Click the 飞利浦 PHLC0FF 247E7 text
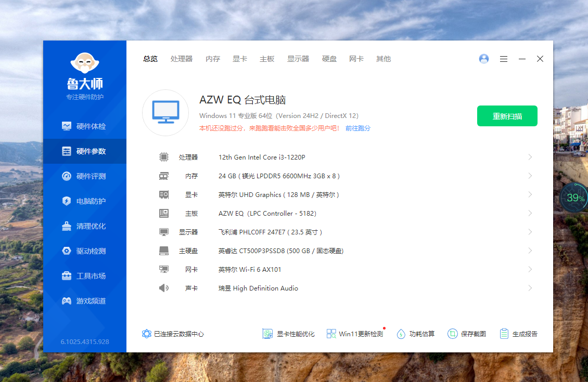This screenshot has height=382, width=588. 271,232
